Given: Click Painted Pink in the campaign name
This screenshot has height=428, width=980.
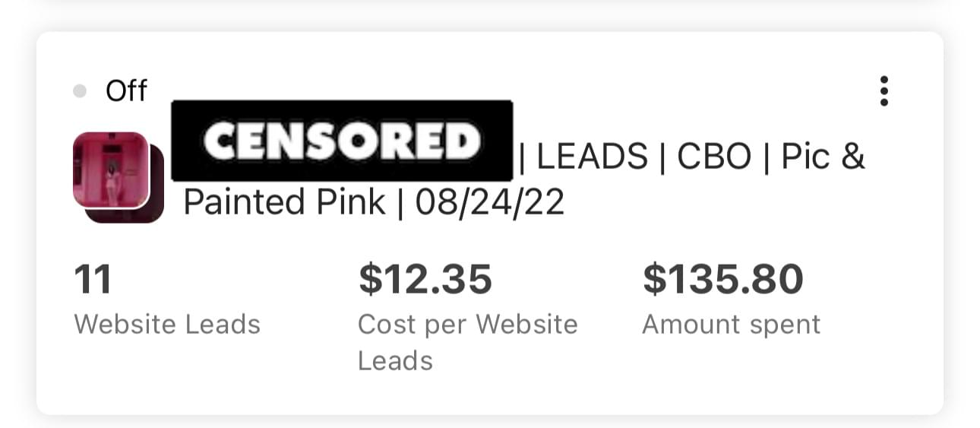Looking at the screenshot, I should (284, 203).
